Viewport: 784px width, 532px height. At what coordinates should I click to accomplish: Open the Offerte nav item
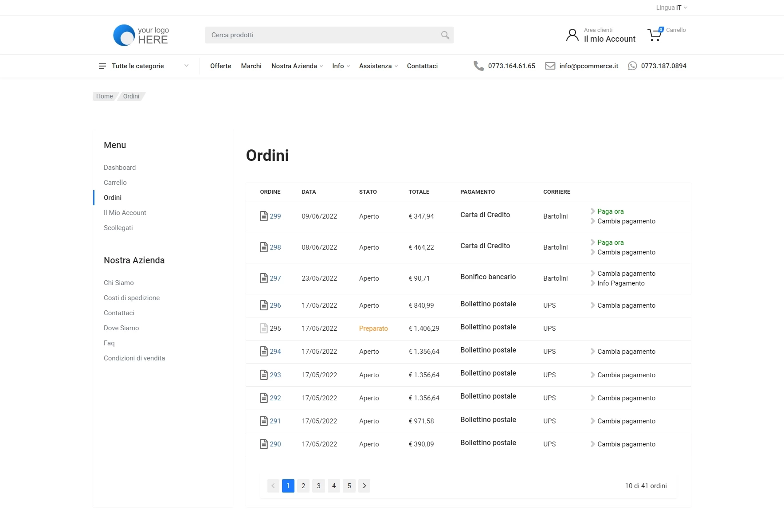pos(221,66)
